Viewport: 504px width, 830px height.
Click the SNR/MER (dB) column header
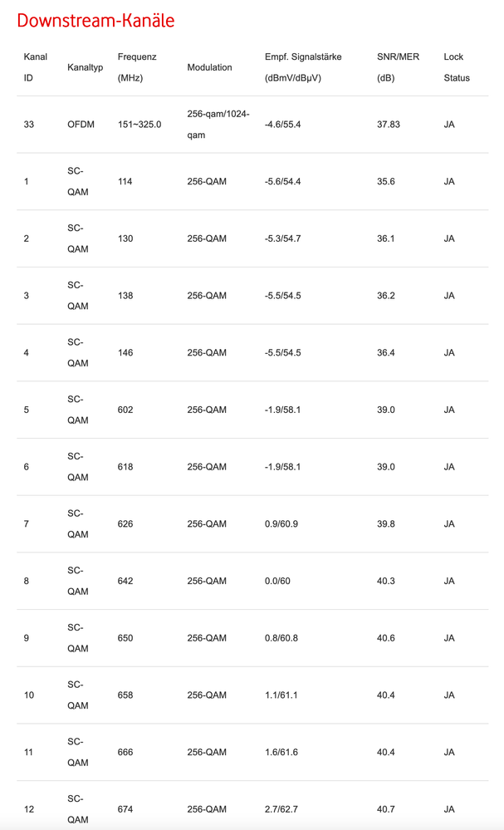click(x=398, y=67)
